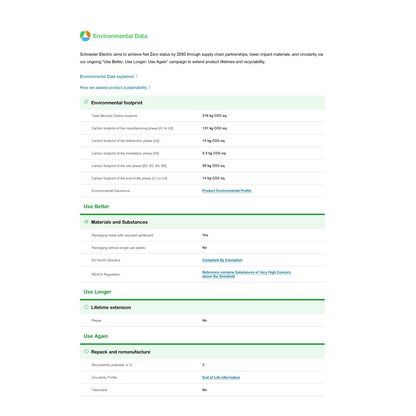Click the Lifetime extension section header

pos(202,307)
